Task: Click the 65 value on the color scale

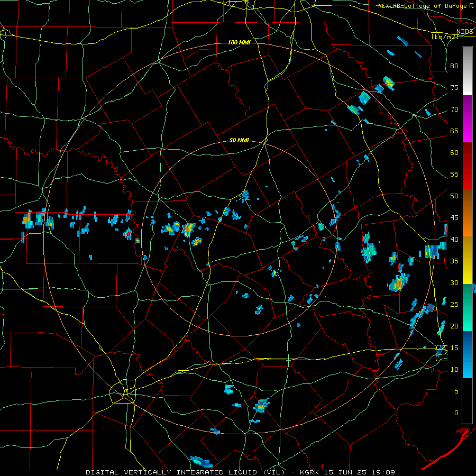Action: pos(454,131)
